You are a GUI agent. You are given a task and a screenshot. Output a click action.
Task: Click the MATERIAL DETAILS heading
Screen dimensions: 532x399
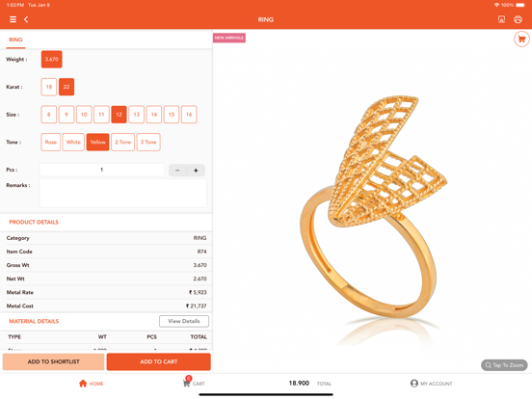[x=34, y=321]
